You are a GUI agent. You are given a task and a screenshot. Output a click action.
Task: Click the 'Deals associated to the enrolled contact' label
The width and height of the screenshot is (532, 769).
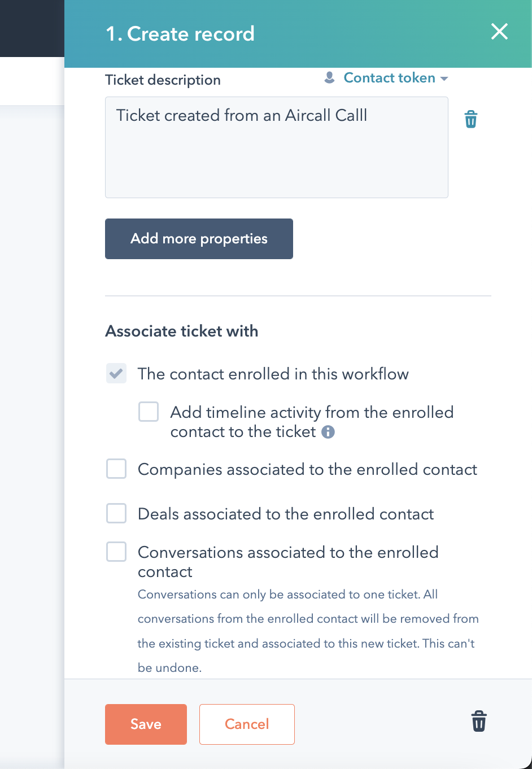coord(286,514)
